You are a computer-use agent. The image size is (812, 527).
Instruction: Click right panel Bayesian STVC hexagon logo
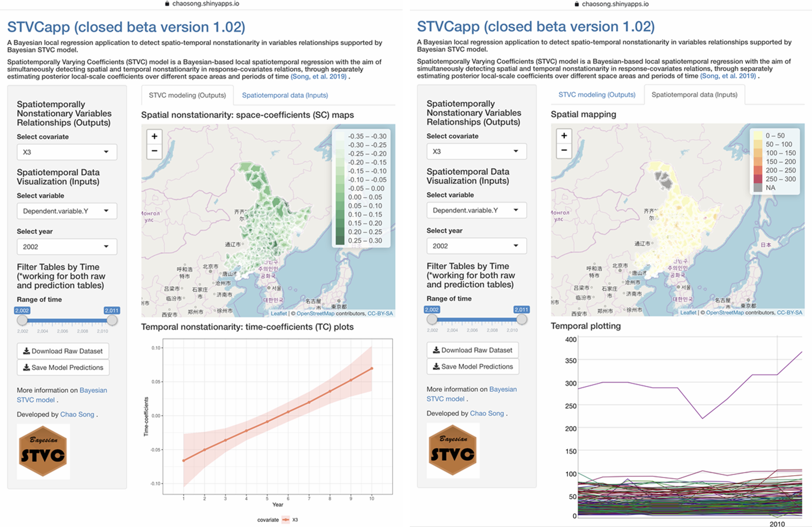click(x=452, y=450)
